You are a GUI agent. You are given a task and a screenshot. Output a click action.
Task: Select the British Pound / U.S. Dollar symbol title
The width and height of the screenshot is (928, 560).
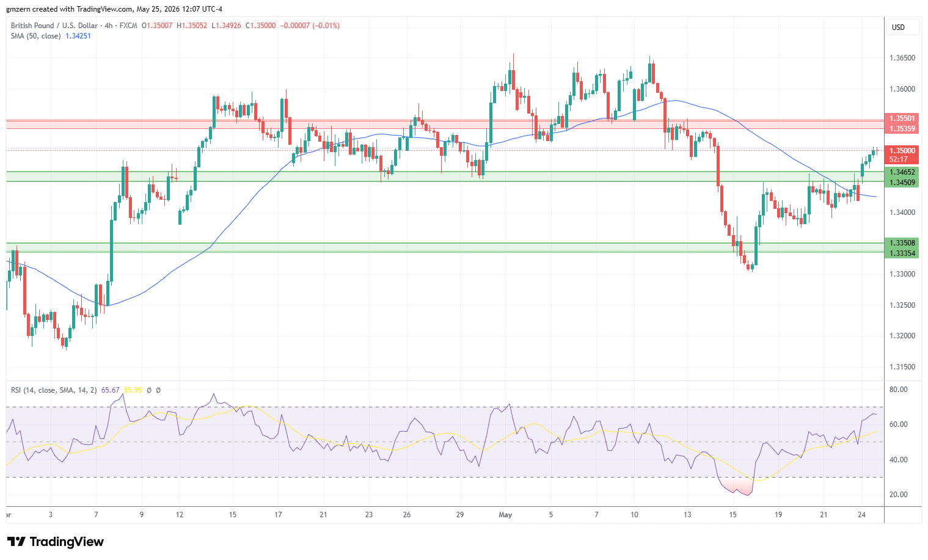54,26
